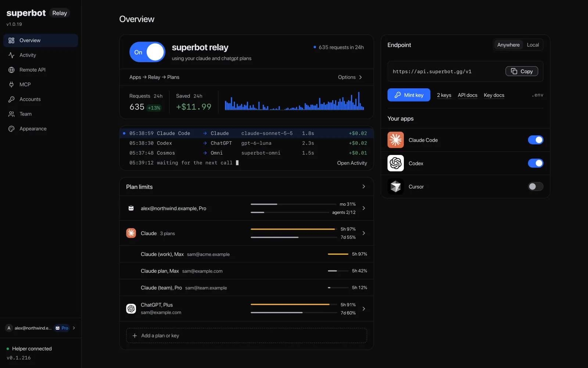588x368 pixels.
Task: Open the Overview grid icon in sidebar
Action: pyautogui.click(x=11, y=40)
